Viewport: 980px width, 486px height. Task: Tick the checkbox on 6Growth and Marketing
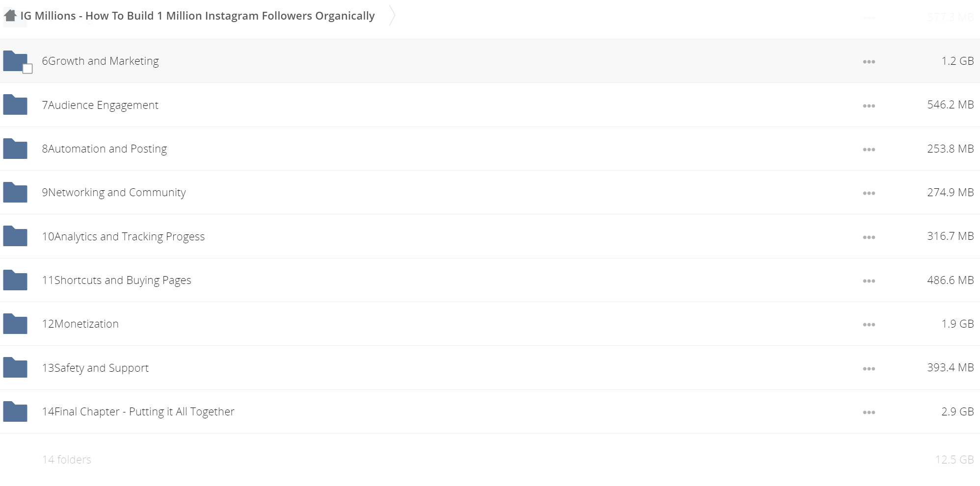coord(27,69)
